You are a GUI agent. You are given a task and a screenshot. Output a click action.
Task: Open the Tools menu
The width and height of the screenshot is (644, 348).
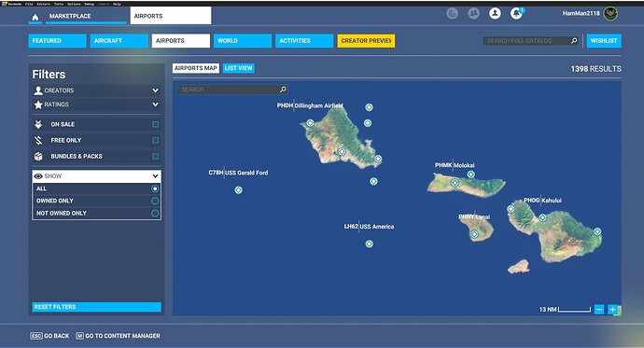[x=59, y=4]
